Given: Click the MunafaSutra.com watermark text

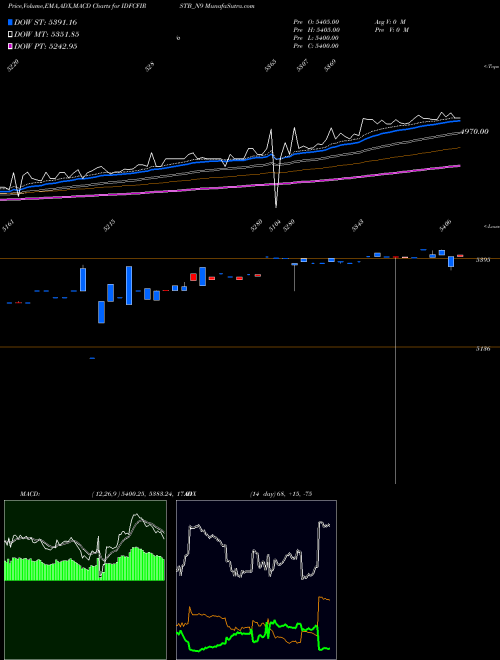Looking at the screenshot, I should pyautogui.click(x=229, y=6).
